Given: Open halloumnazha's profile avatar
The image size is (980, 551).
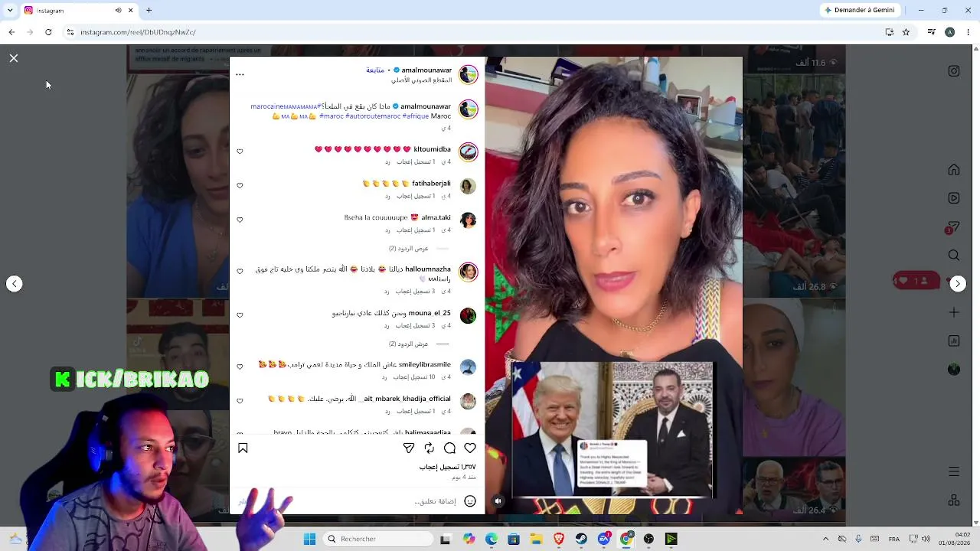Looking at the screenshot, I should (468, 272).
